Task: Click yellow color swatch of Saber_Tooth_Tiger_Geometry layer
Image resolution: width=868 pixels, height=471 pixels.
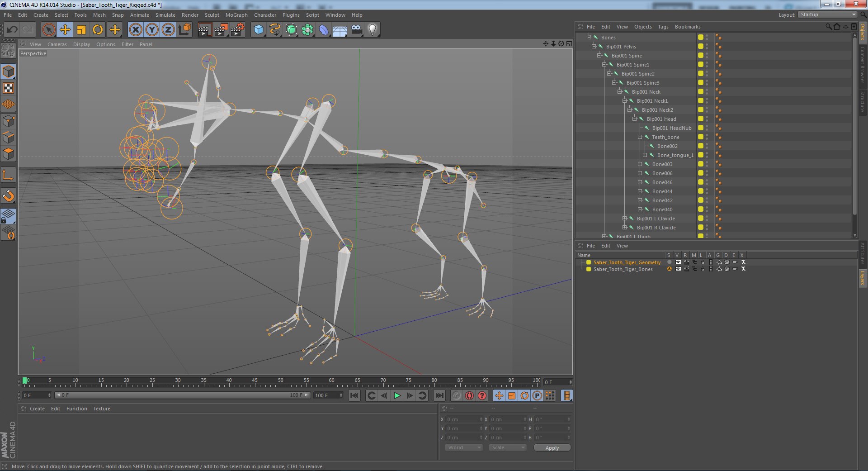Action: (x=589, y=262)
